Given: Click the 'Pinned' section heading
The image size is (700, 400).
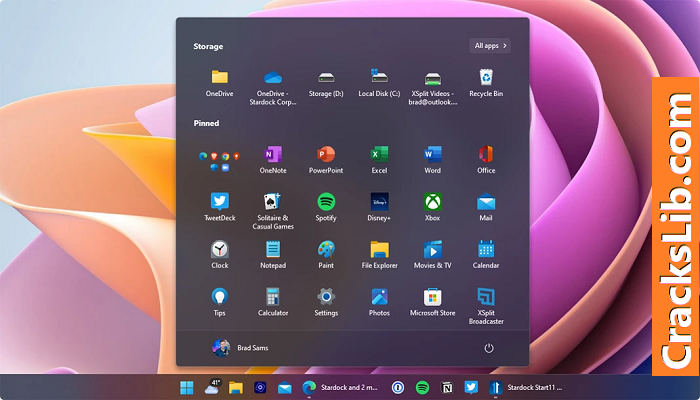Looking at the screenshot, I should tap(206, 123).
